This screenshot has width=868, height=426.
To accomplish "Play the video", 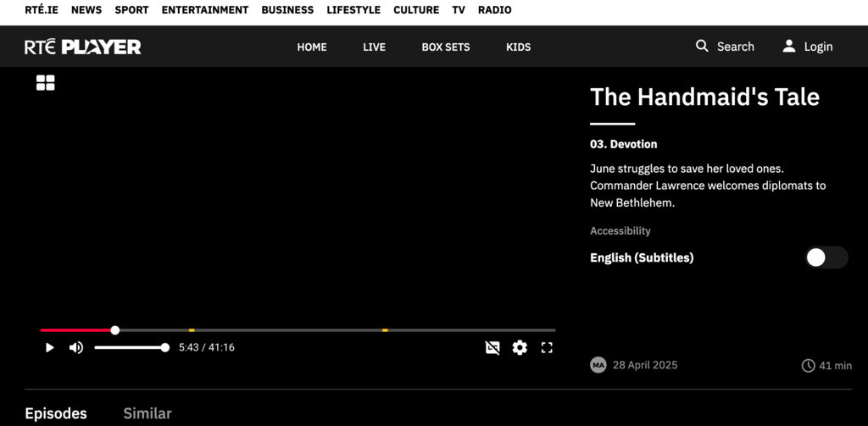I will [50, 347].
